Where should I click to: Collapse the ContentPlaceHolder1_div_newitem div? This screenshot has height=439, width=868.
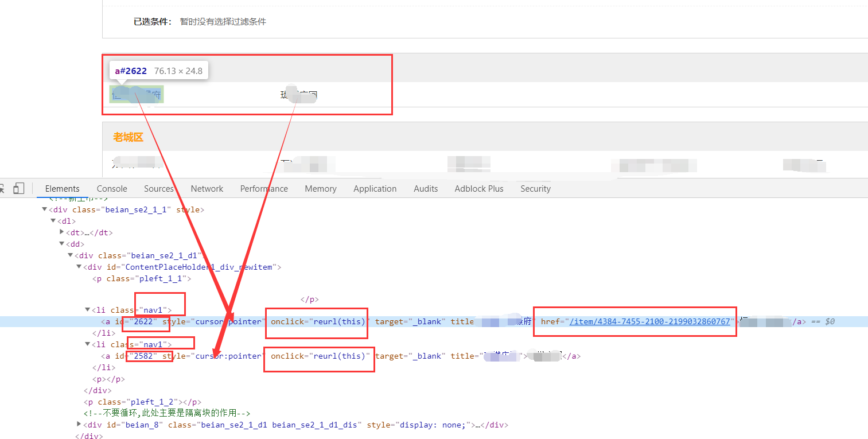tap(79, 267)
